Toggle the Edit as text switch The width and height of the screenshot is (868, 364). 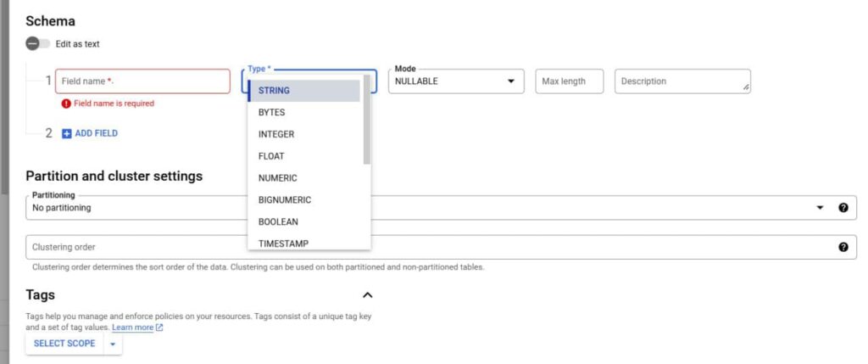(37, 44)
